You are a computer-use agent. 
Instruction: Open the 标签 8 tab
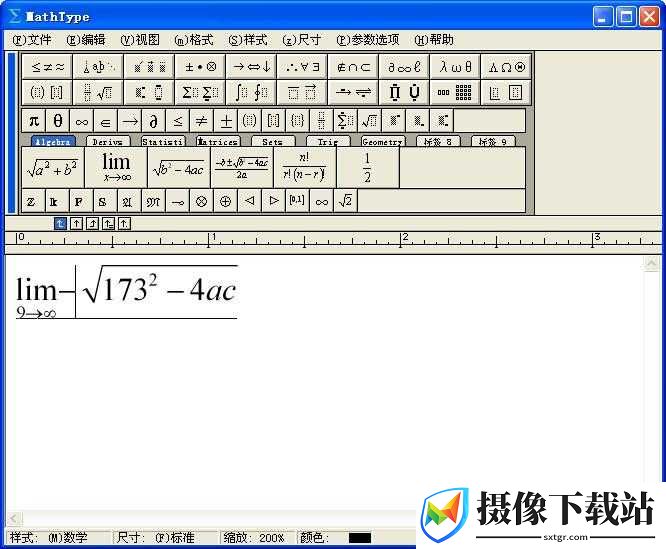(438, 142)
